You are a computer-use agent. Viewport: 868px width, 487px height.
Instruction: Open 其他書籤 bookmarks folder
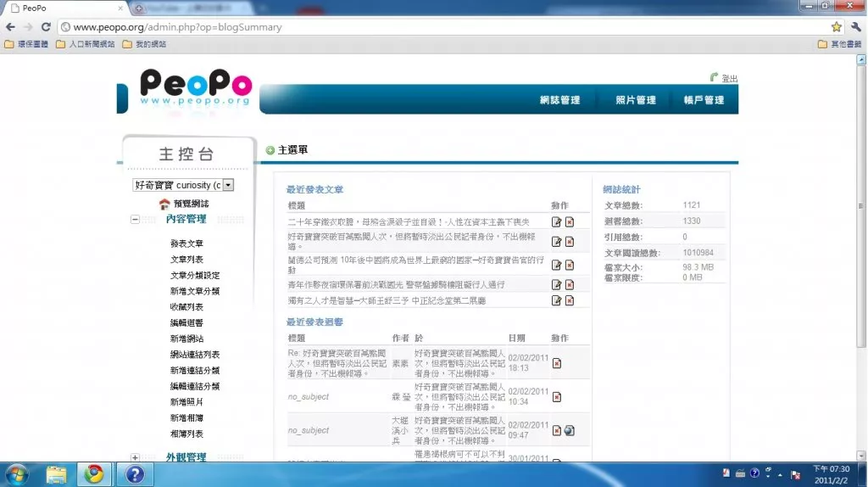840,44
